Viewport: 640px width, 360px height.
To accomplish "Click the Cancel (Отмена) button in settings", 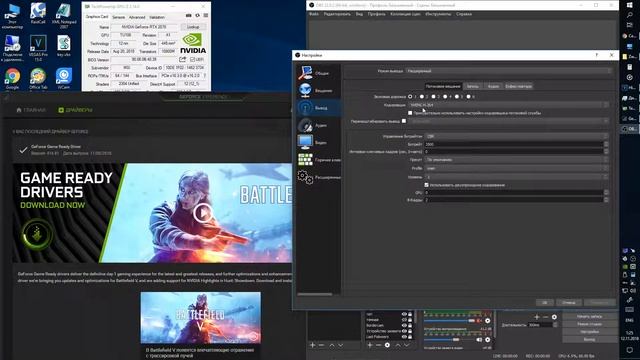I will tap(569, 302).
